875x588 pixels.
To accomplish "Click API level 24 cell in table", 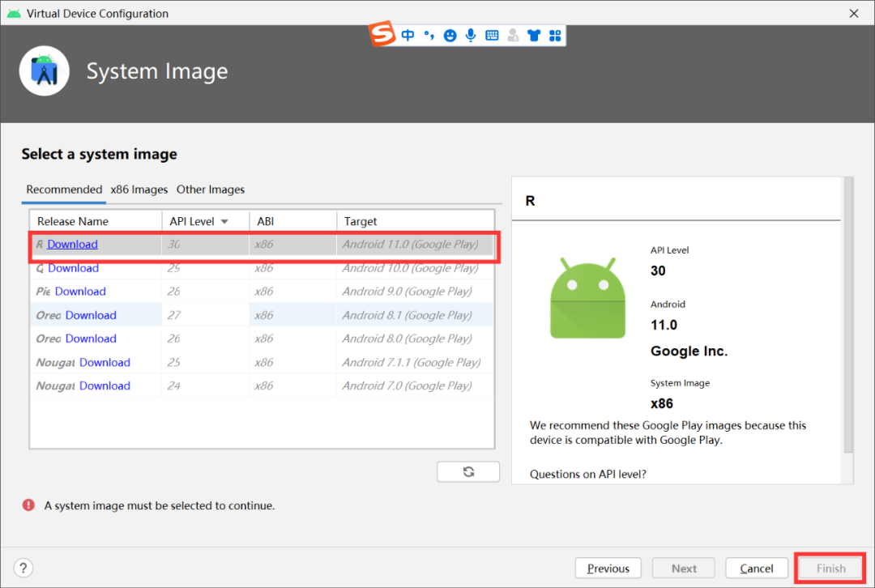I will pos(205,386).
